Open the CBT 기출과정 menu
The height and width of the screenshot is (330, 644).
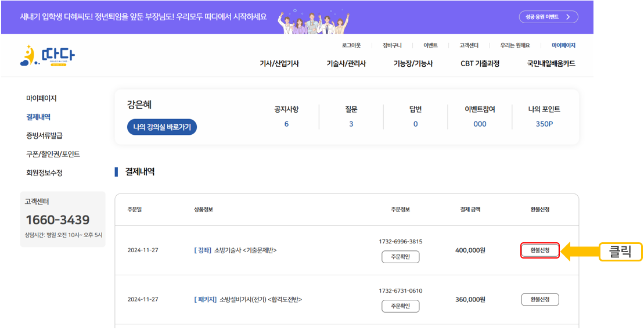[480, 63]
